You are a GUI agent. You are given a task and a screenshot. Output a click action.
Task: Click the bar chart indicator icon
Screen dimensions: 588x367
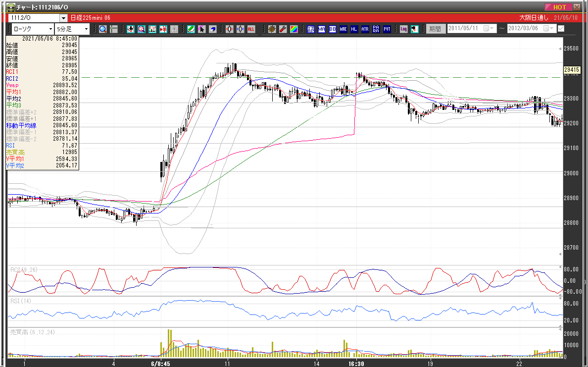click(x=152, y=29)
